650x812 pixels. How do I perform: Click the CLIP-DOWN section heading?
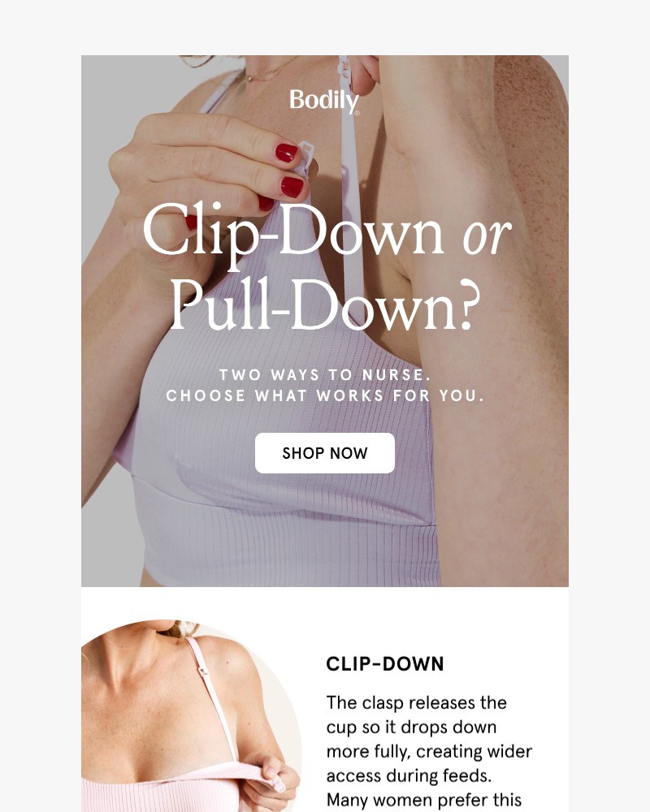(x=385, y=664)
